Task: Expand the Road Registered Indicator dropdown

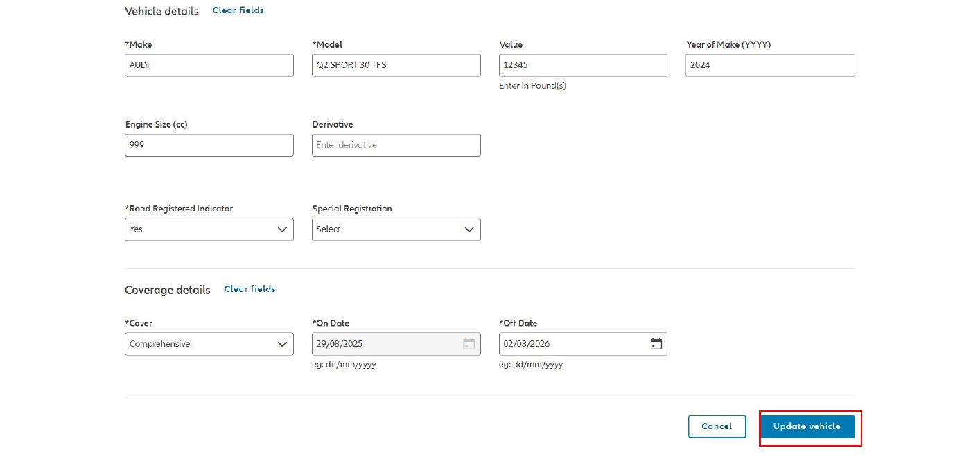Action: point(209,230)
